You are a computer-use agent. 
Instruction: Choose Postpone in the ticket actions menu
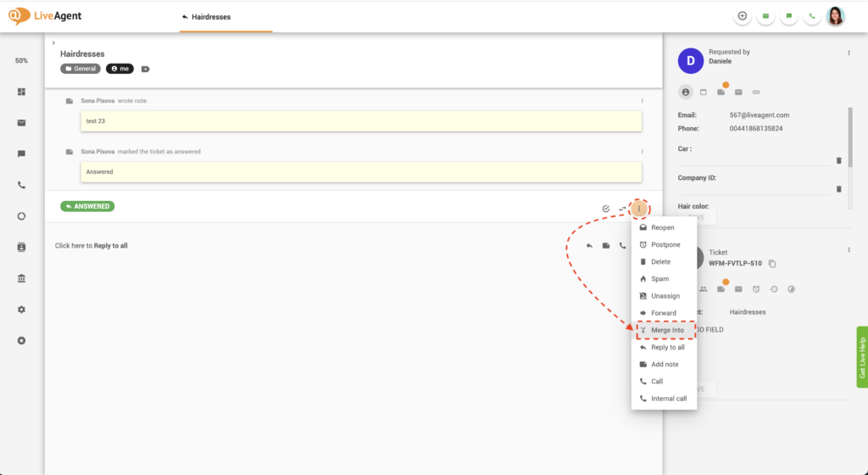pos(664,244)
